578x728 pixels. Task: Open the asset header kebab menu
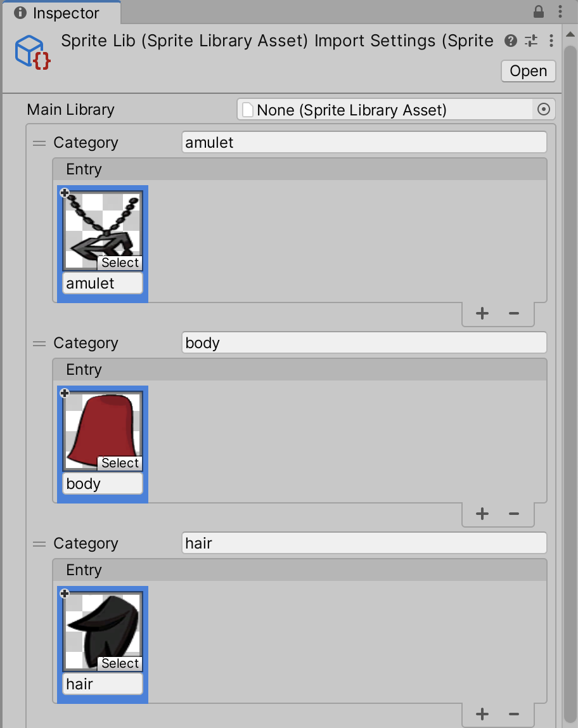(551, 41)
